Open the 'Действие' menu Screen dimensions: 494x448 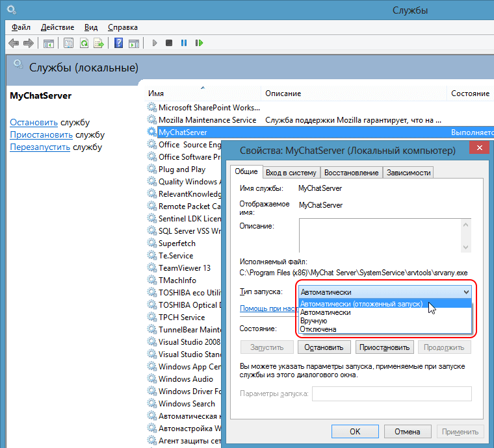[57, 27]
